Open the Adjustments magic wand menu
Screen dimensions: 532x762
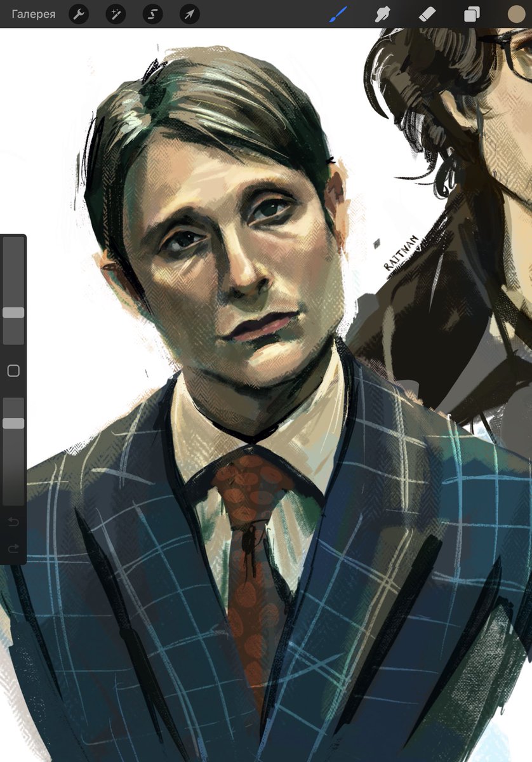(115, 14)
